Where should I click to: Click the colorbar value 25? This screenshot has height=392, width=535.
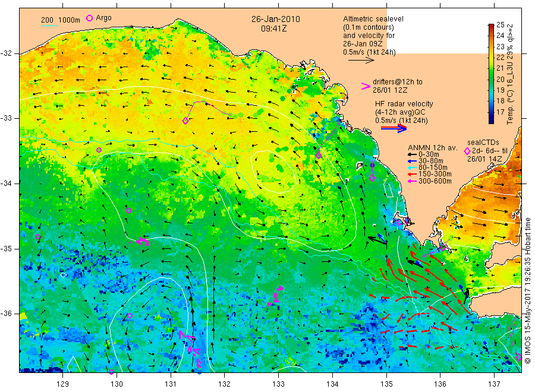coord(500,24)
